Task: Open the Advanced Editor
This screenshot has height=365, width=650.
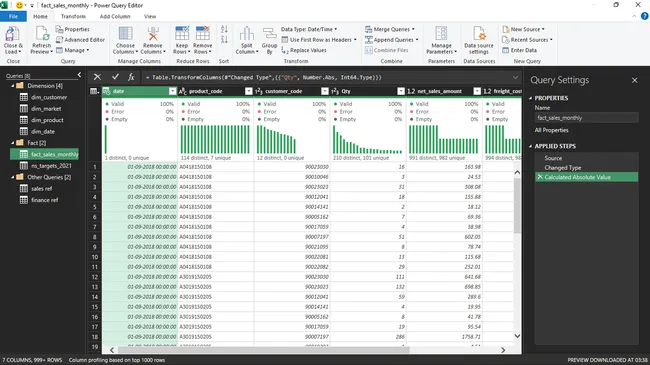Action: 80,40
